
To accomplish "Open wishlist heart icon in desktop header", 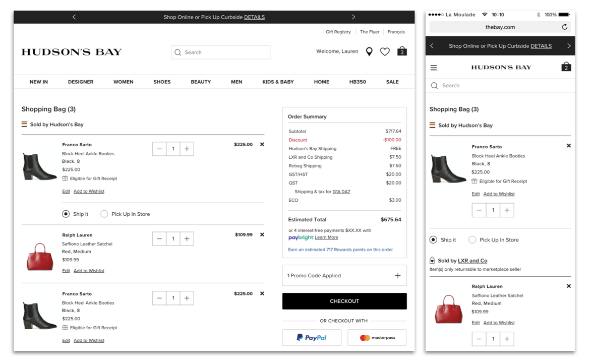I will tap(385, 51).
